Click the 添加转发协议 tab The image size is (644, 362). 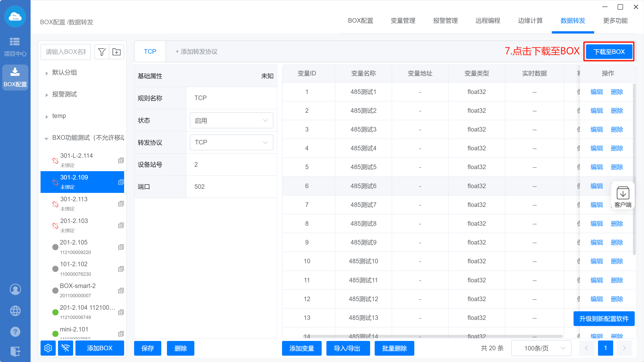[x=196, y=52]
